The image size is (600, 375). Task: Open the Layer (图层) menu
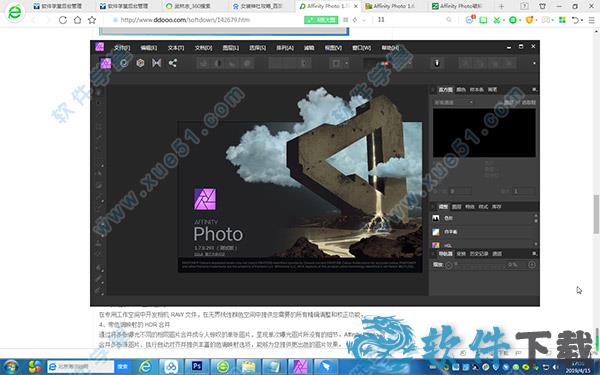231,48
